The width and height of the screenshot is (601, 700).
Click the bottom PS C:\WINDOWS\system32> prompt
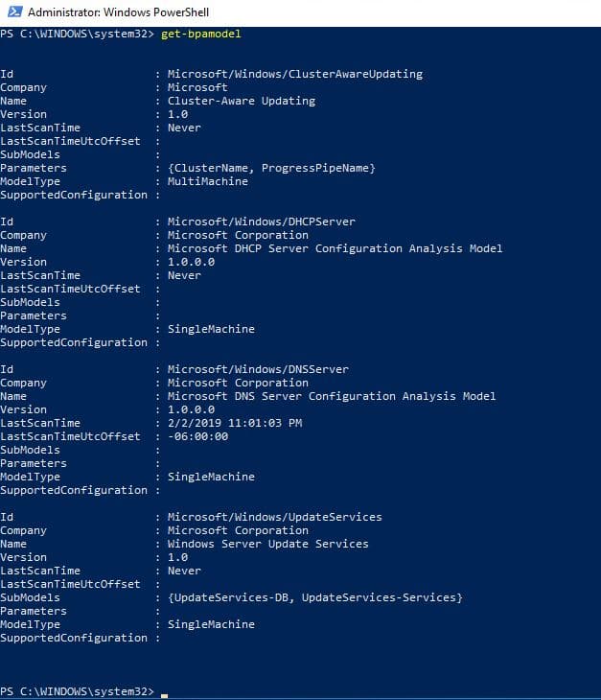77,691
